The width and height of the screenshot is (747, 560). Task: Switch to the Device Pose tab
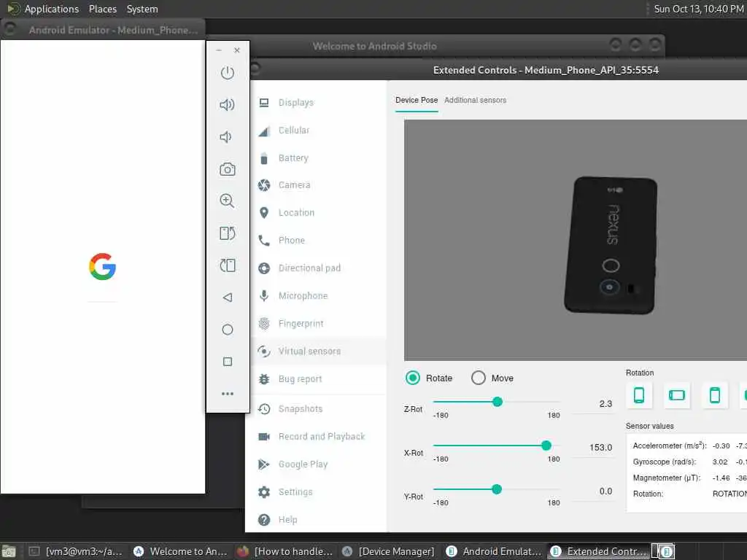point(417,101)
